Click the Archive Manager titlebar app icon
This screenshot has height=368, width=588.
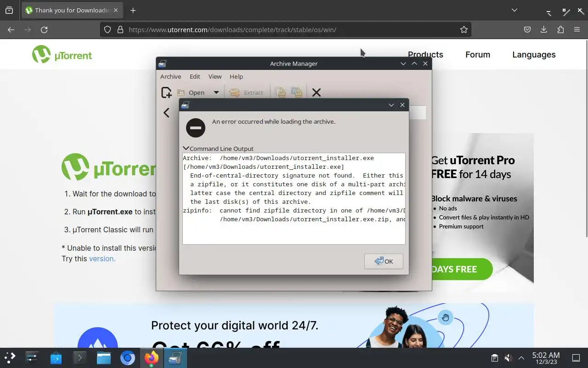[x=162, y=63]
